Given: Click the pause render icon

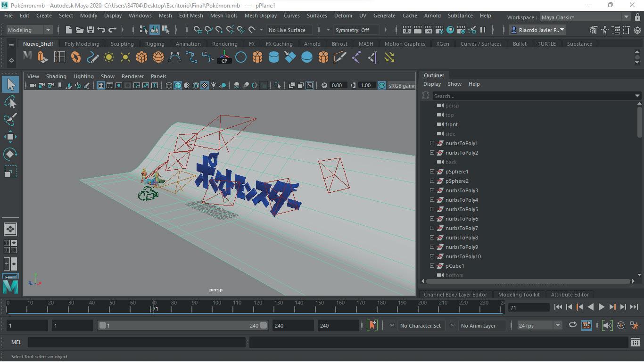Looking at the screenshot, I should pos(483,30).
